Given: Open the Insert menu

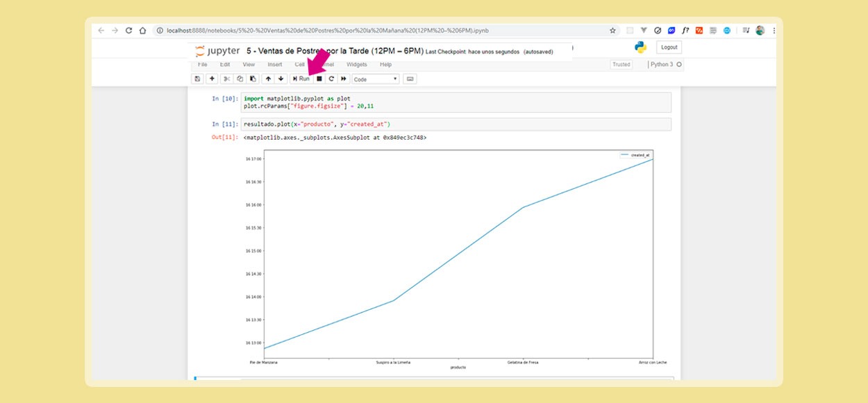Looking at the screenshot, I should [x=275, y=65].
